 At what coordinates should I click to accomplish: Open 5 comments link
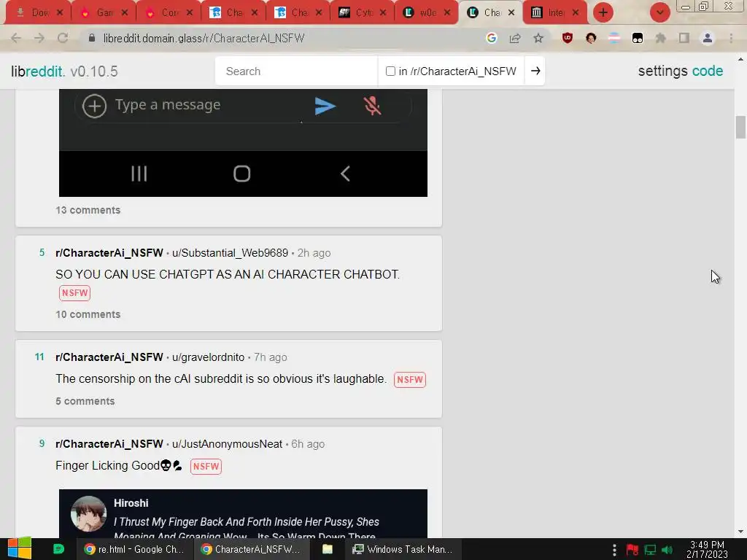[85, 401]
